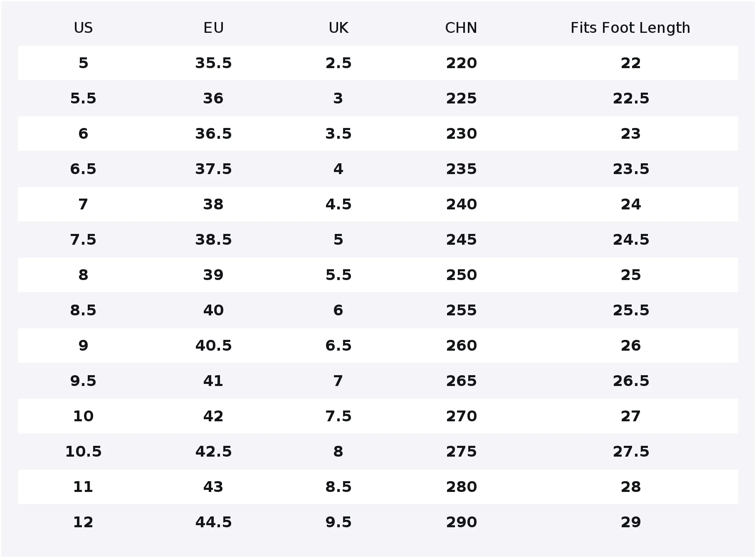Click the UK column header
Image resolution: width=756 pixels, height=558 pixels.
click(338, 28)
